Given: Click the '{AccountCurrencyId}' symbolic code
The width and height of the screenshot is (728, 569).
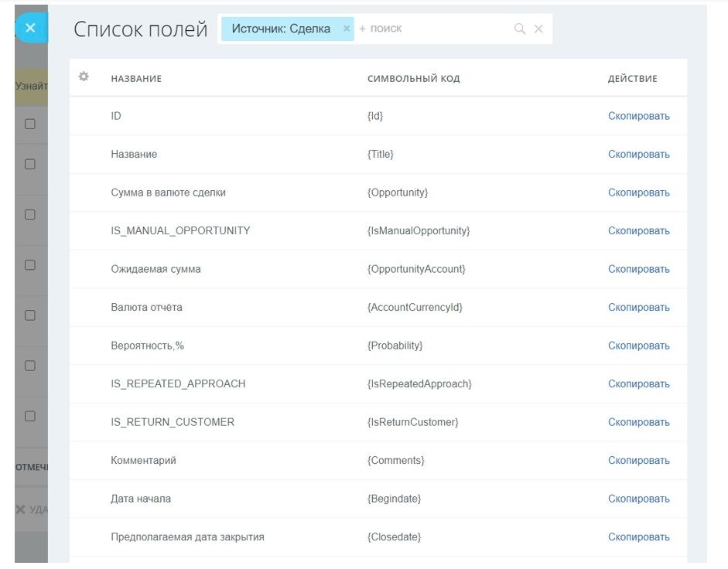Looking at the screenshot, I should (415, 307).
